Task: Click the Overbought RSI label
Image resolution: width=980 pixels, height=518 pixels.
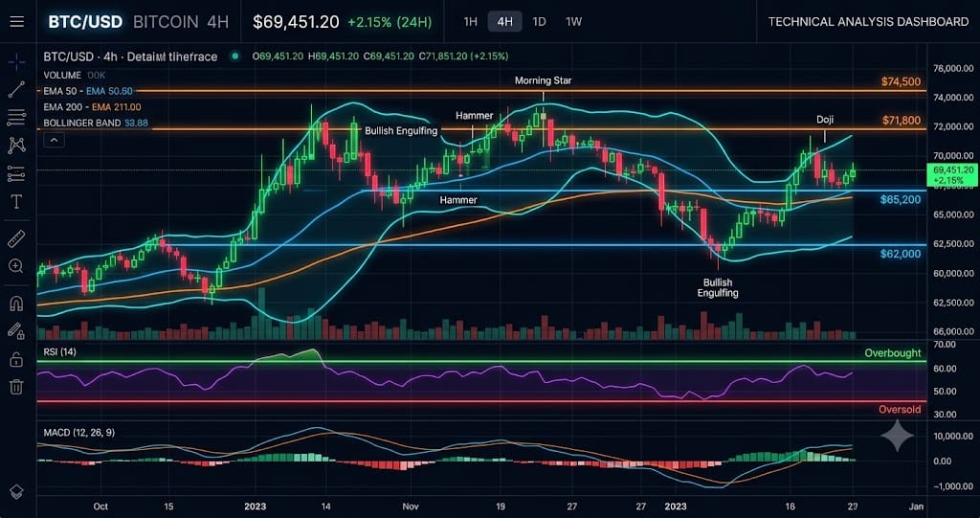Action: [893, 353]
